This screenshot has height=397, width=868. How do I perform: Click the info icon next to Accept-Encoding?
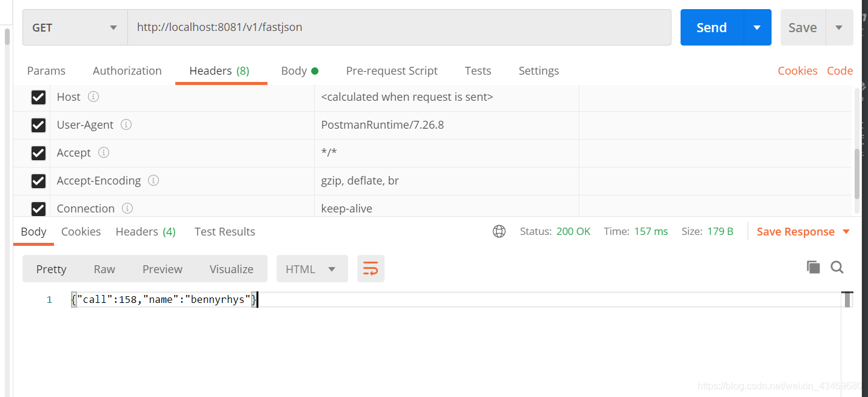pos(153,180)
